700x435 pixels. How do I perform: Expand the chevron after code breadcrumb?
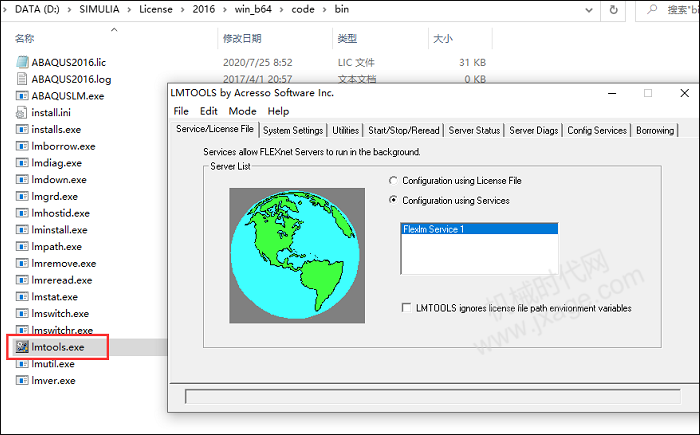point(325,9)
